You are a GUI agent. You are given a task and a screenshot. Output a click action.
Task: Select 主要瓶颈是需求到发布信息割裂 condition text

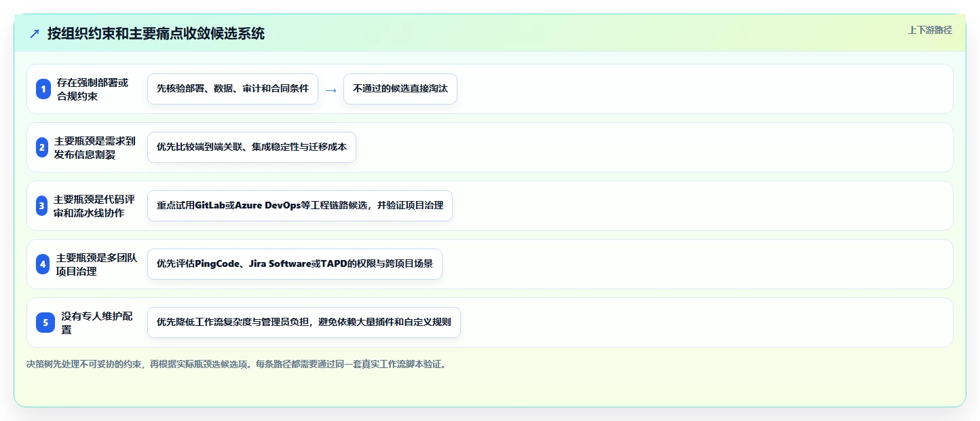95,147
